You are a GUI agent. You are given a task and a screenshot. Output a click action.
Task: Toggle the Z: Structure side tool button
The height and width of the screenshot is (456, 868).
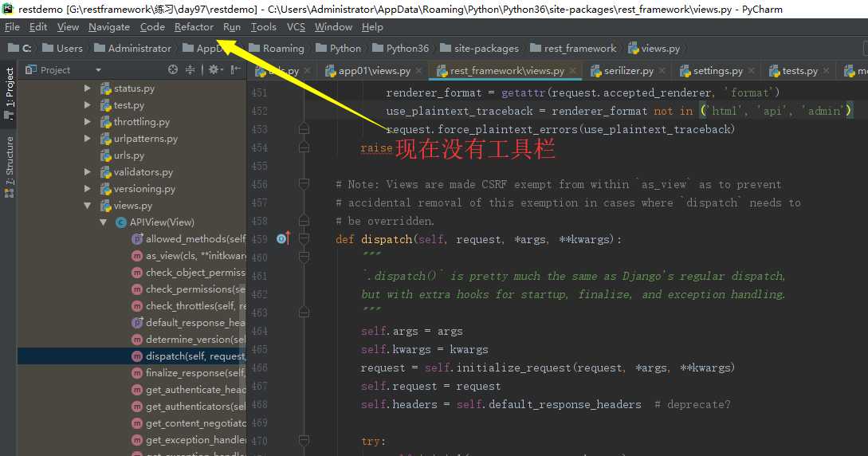10,167
